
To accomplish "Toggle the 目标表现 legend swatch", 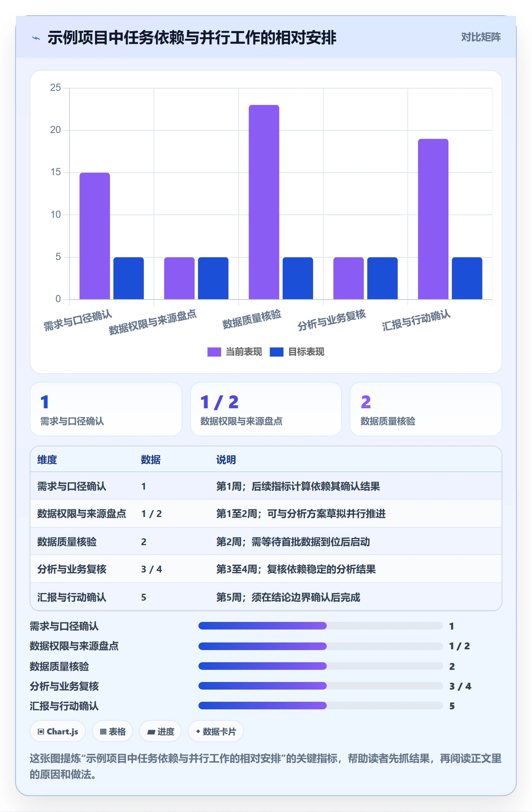I will click(276, 352).
